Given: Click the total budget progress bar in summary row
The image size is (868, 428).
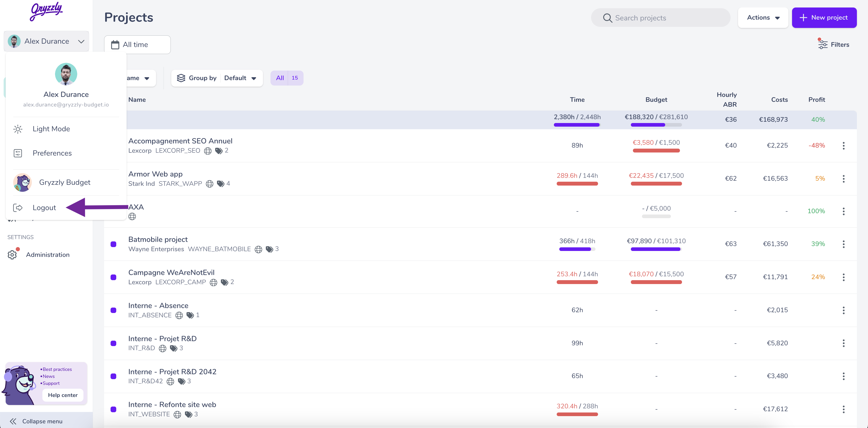Looking at the screenshot, I should coord(656,125).
